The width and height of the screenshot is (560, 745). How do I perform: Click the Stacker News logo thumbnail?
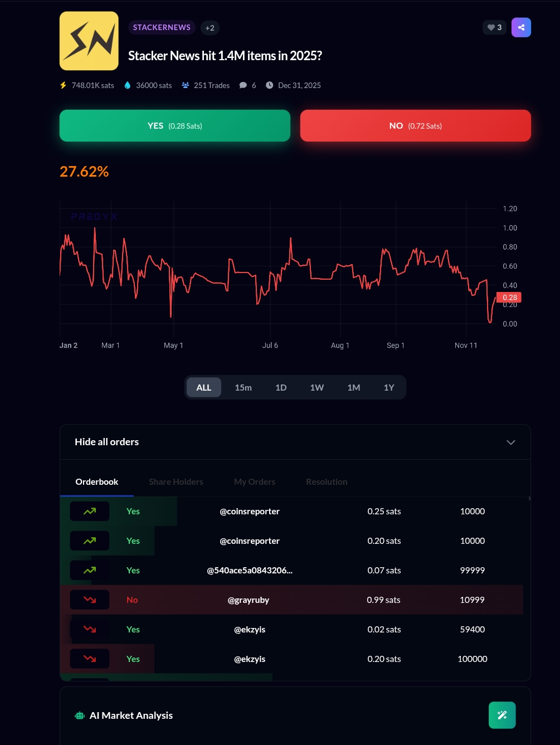pyautogui.click(x=89, y=41)
